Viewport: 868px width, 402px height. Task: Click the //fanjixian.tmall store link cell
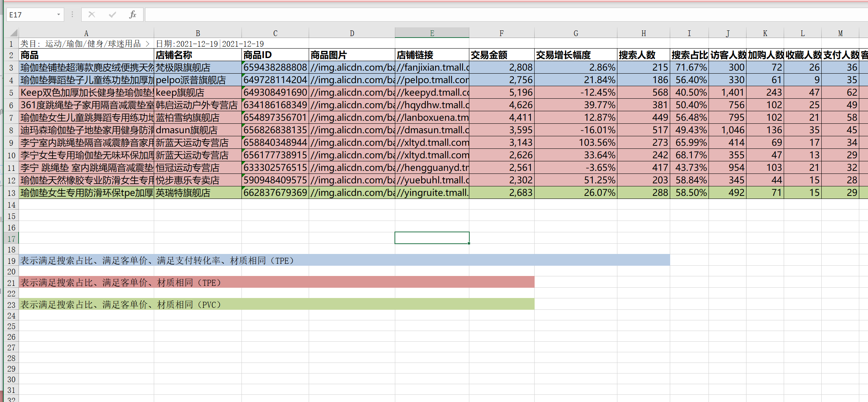point(432,68)
